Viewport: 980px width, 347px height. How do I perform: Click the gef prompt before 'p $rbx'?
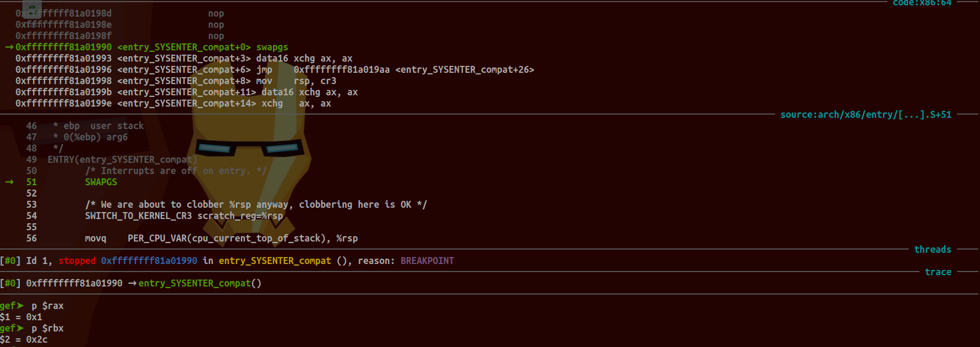click(x=12, y=328)
